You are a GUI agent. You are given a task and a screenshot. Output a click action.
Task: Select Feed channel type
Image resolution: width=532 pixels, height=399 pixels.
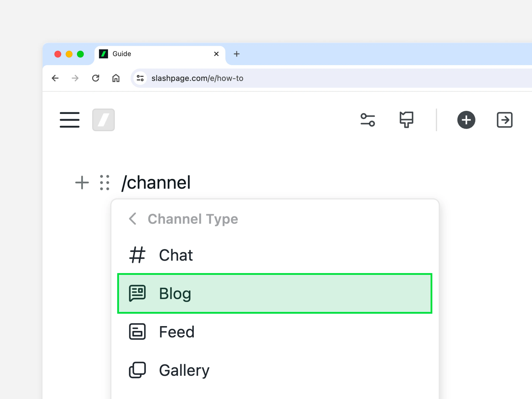tap(275, 332)
